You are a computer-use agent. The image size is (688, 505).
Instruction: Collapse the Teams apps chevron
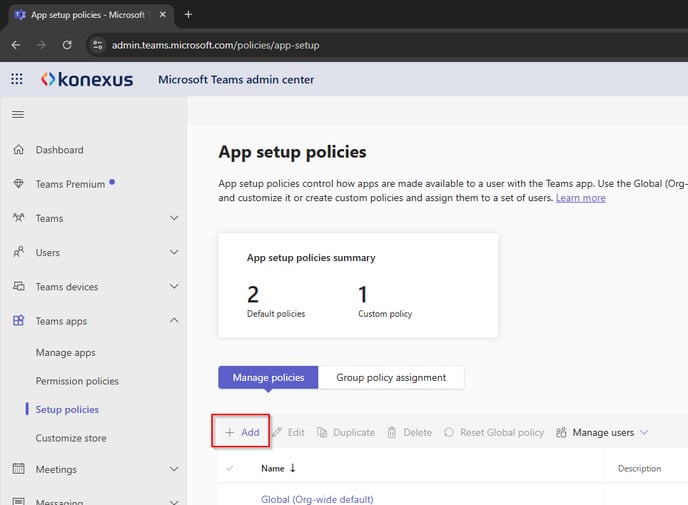[174, 320]
